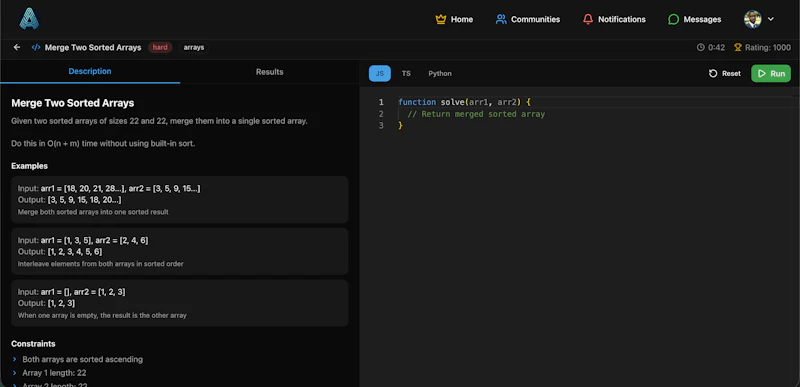Click the user profile avatar
Screen dimensions: 800x387
click(753, 19)
